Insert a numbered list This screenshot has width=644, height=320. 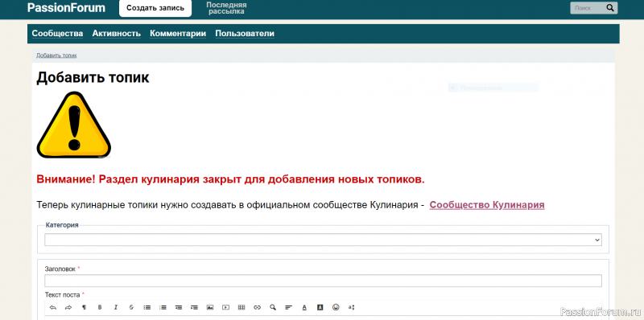163,307
